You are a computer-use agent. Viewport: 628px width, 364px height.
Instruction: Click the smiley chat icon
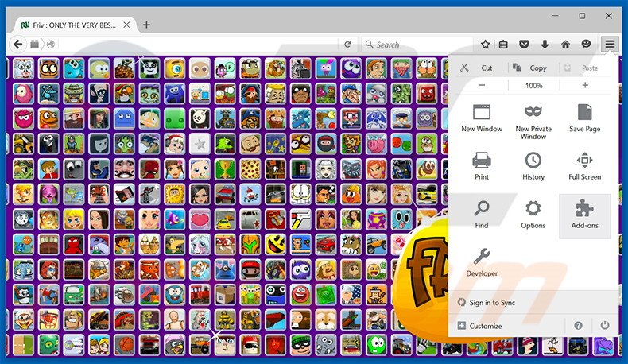pyautogui.click(x=586, y=44)
